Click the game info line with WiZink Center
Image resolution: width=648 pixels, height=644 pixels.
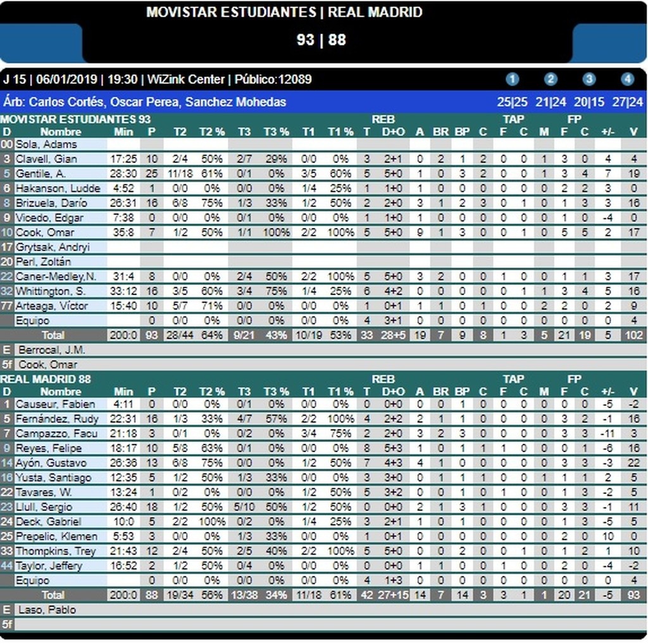point(157,79)
